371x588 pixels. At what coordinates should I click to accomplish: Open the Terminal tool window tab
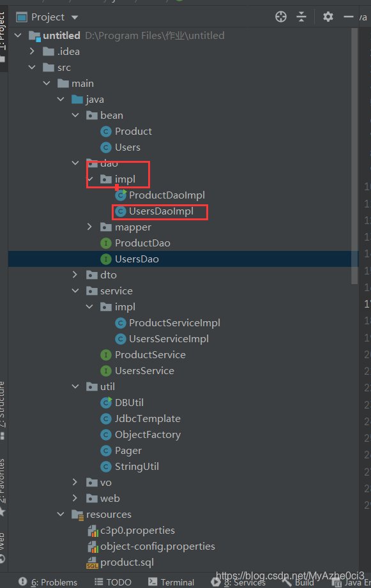point(171,582)
